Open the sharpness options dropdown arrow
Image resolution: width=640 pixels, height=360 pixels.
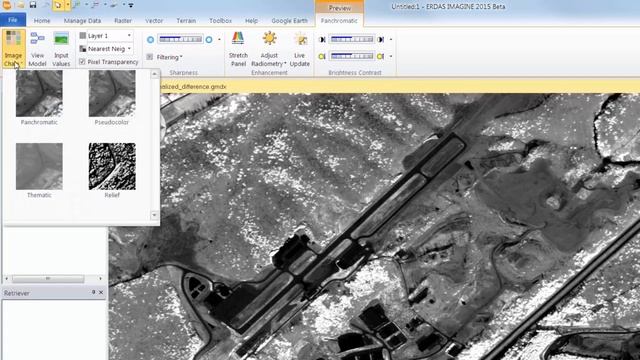point(220,40)
